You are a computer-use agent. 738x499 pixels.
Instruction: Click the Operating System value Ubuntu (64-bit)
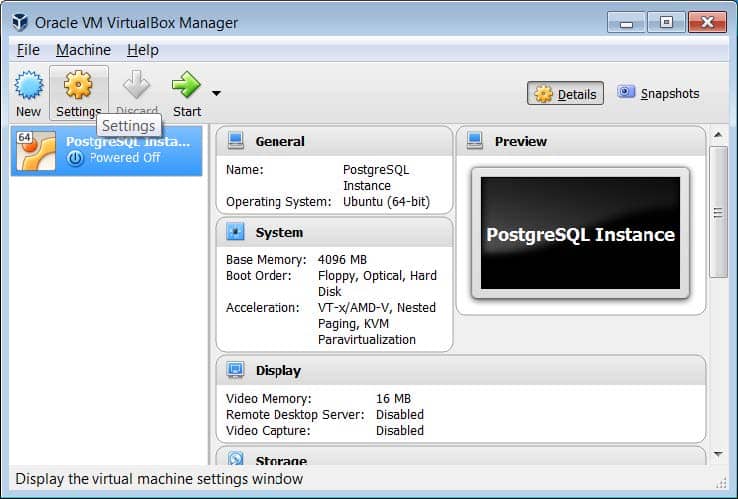coord(386,202)
